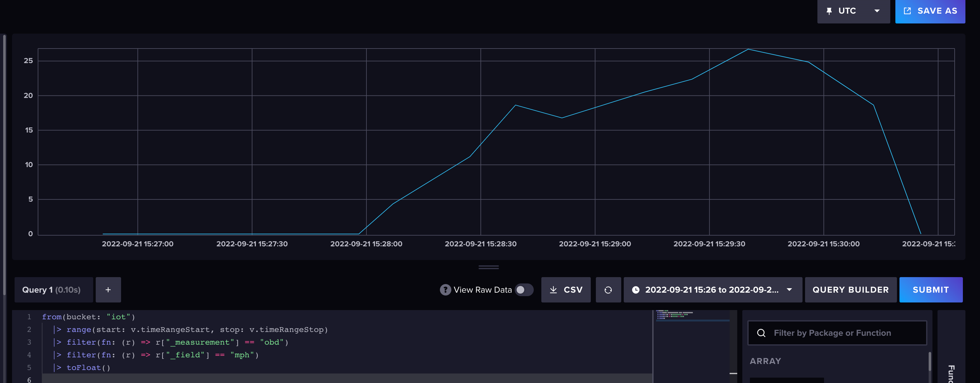
Task: Refresh the query with the reload icon
Action: 608,289
